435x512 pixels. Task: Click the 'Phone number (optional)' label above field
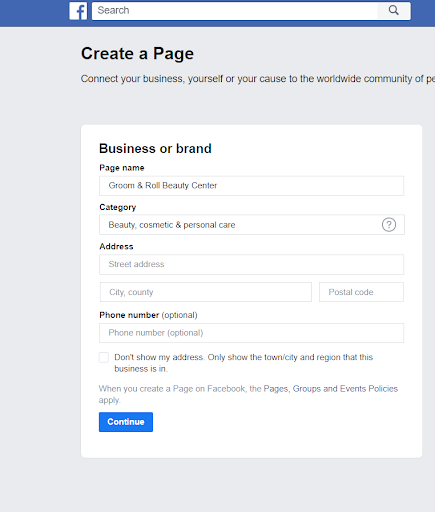148,315
